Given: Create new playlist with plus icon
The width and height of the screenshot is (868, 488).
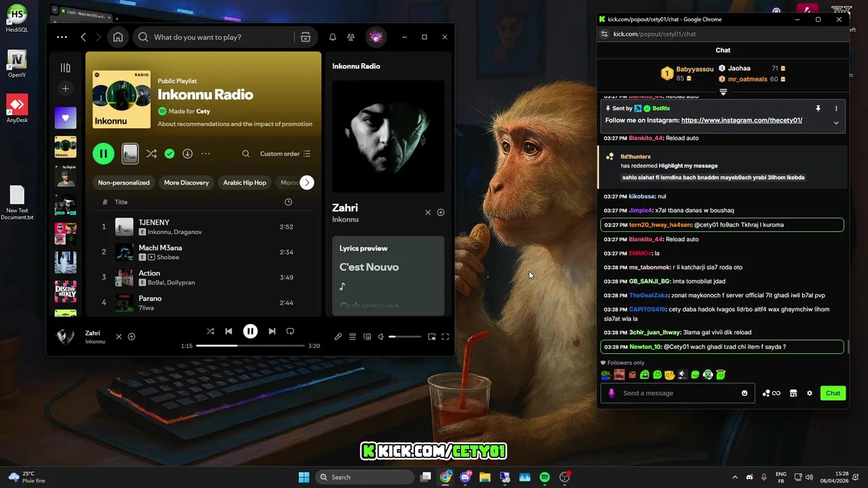Looking at the screenshot, I should coord(65,89).
